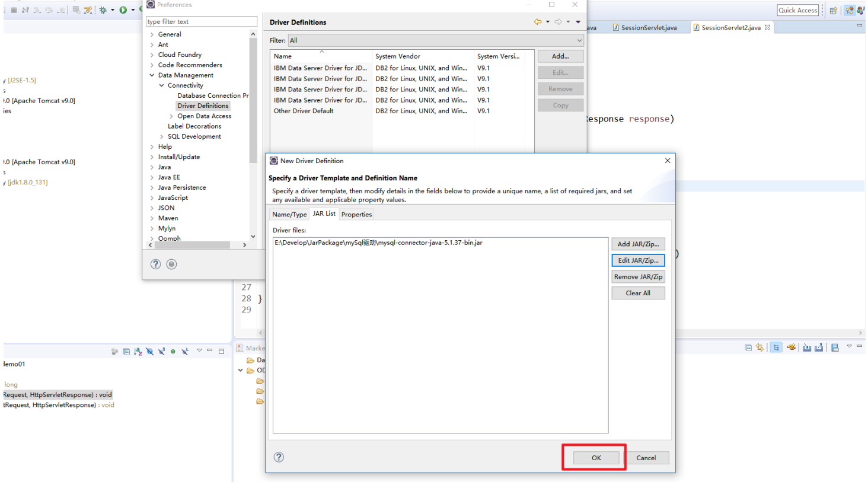Switch to the JAR List tab
Image resolution: width=868 pixels, height=491 pixels.
pyautogui.click(x=324, y=213)
